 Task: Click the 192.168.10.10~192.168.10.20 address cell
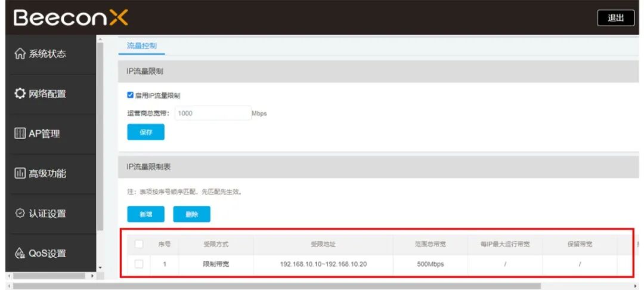click(x=323, y=264)
